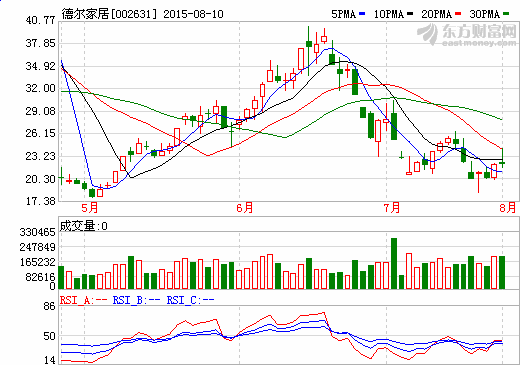Click the blue swatch next to 5PMA

point(362,14)
